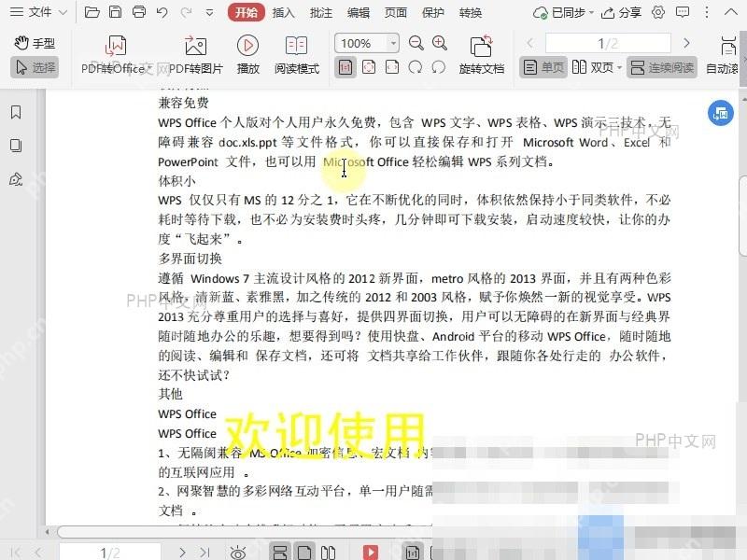Open the page thumbnails panel in sidebar
The image size is (747, 560).
tap(16, 146)
